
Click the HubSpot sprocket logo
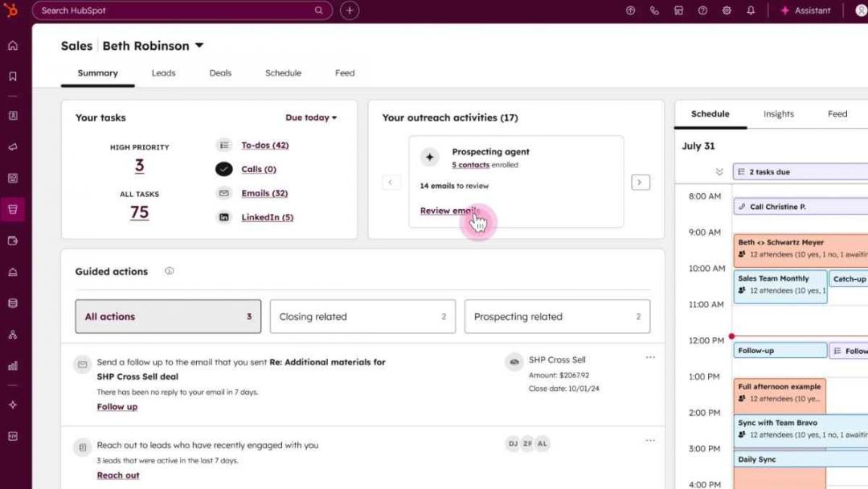pyautogui.click(x=11, y=10)
